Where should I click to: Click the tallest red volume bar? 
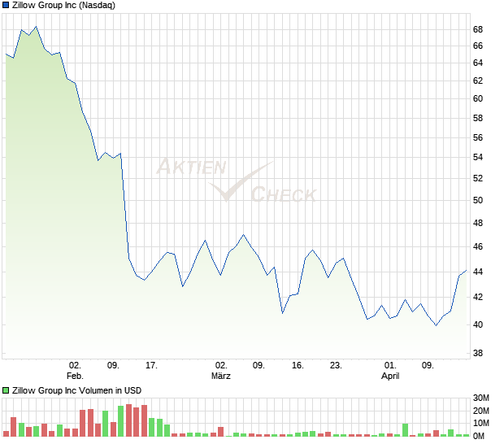point(129,420)
